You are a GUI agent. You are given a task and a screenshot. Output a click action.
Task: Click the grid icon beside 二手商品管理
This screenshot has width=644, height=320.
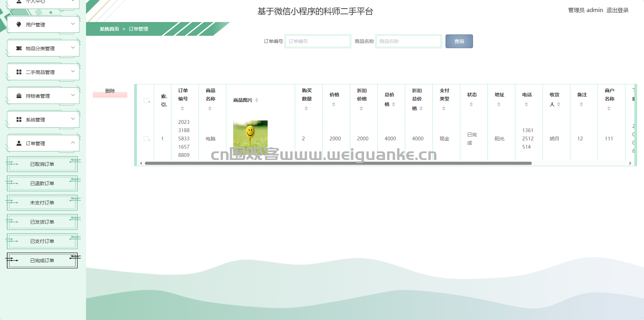tap(19, 72)
